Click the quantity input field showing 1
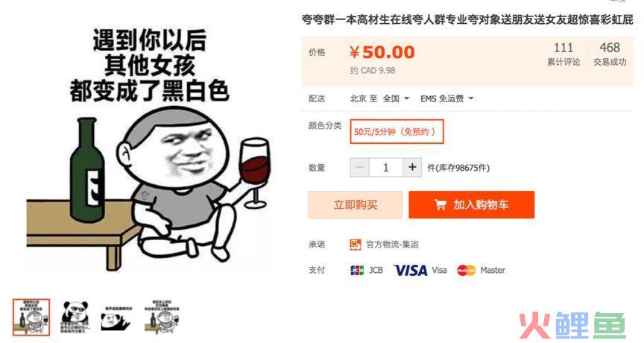 pos(386,167)
